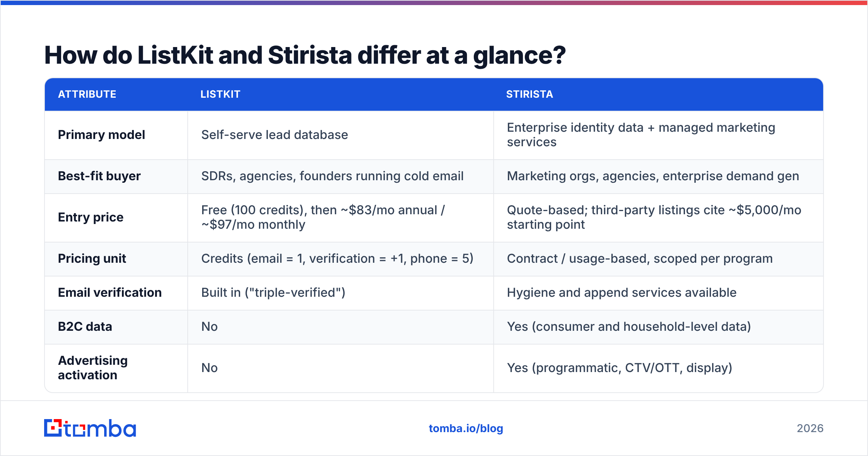
Task: Select the 'Advertising activation' row label
Action: (93, 368)
